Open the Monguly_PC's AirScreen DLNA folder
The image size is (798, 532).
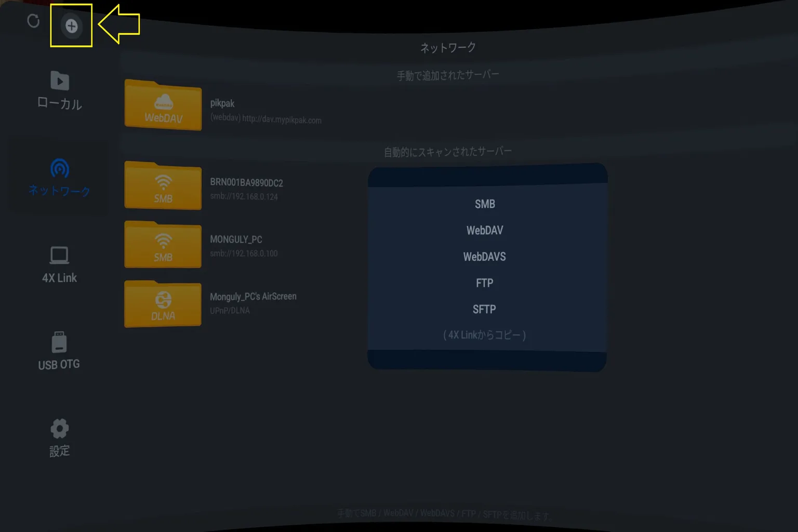coord(163,304)
